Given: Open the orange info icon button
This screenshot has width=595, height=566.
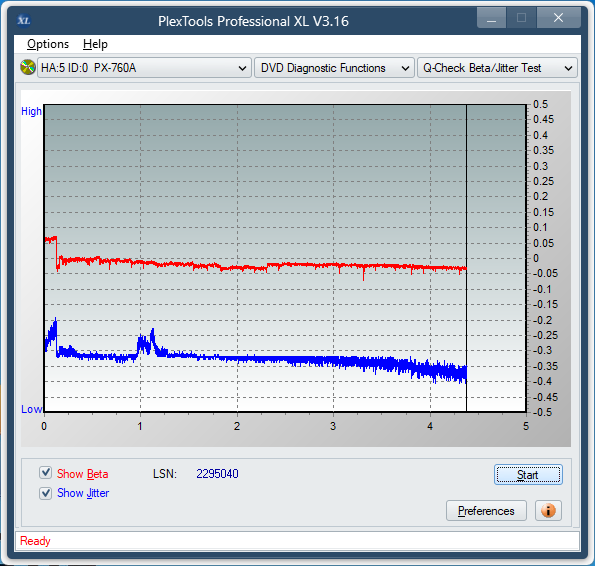Looking at the screenshot, I should [548, 511].
